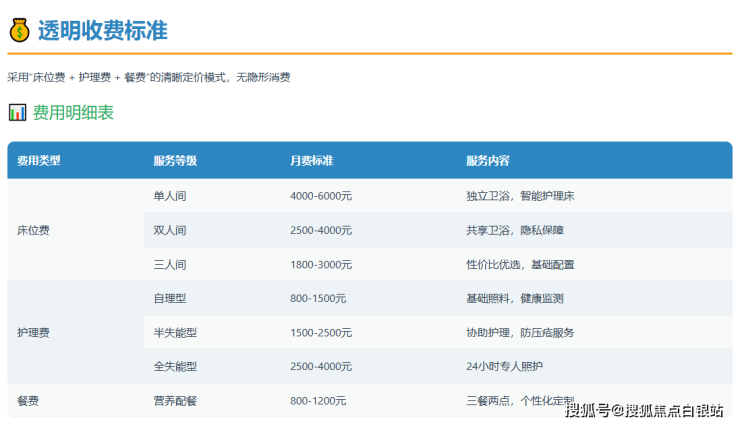Click the 服务内容 column header
This screenshot has height=426, width=740.
(487, 161)
